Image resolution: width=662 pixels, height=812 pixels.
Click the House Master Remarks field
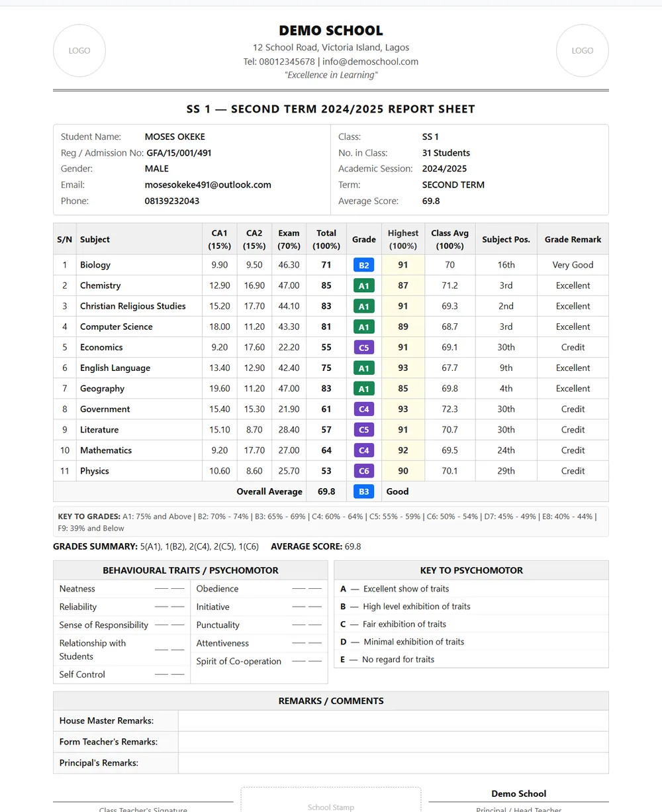pos(393,721)
